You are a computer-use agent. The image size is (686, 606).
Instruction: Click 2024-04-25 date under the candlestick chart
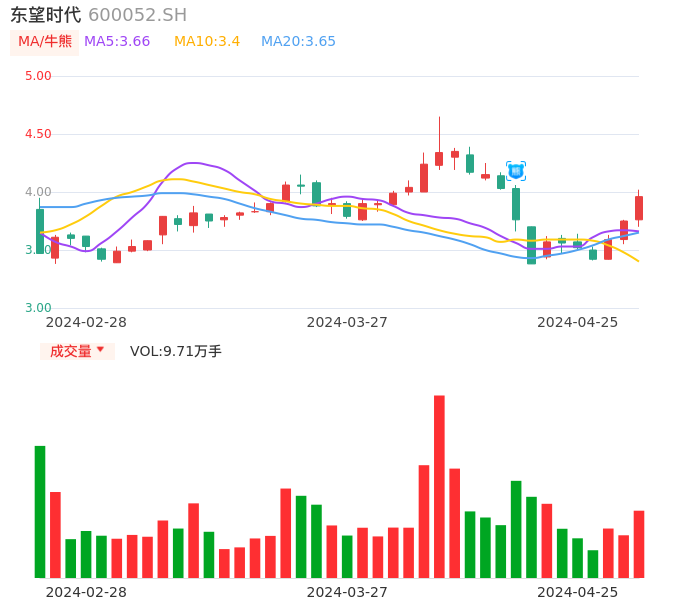coord(578,322)
